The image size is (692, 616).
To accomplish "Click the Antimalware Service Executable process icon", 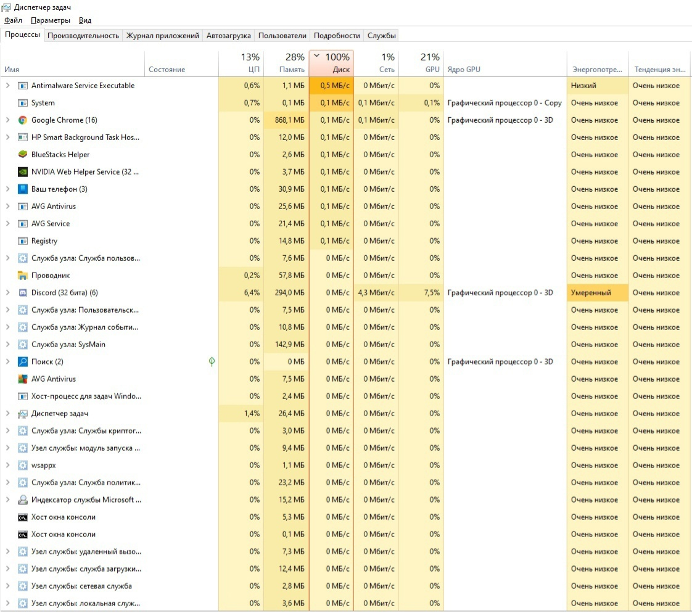I will [x=22, y=86].
